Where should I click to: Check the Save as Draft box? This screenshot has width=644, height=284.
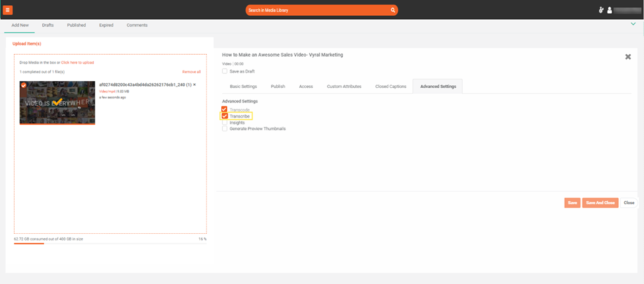[225, 71]
